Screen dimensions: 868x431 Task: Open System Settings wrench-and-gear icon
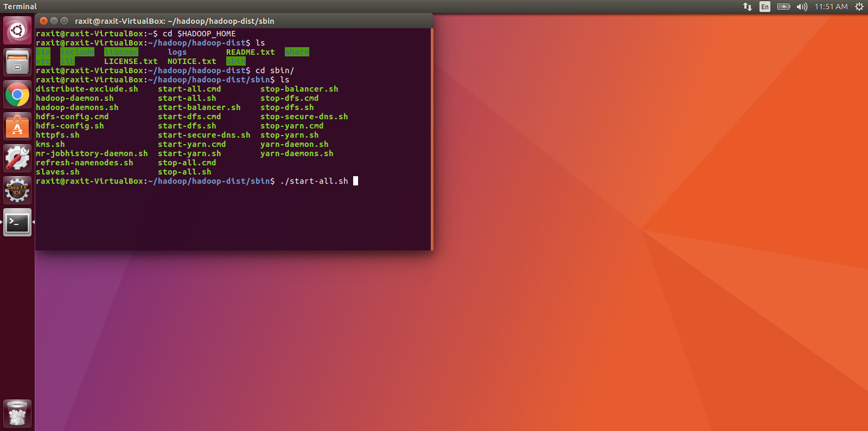click(17, 158)
